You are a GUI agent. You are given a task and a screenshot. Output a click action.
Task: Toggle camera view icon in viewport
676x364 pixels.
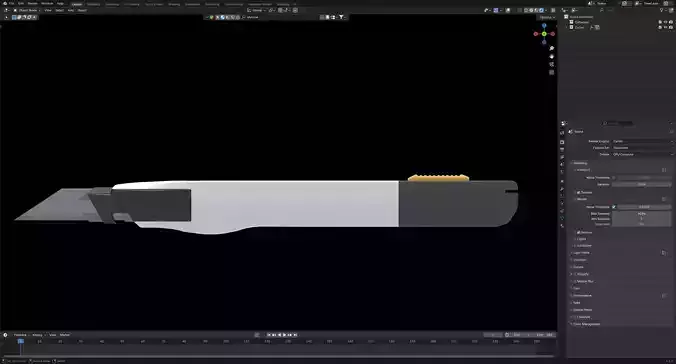click(551, 64)
